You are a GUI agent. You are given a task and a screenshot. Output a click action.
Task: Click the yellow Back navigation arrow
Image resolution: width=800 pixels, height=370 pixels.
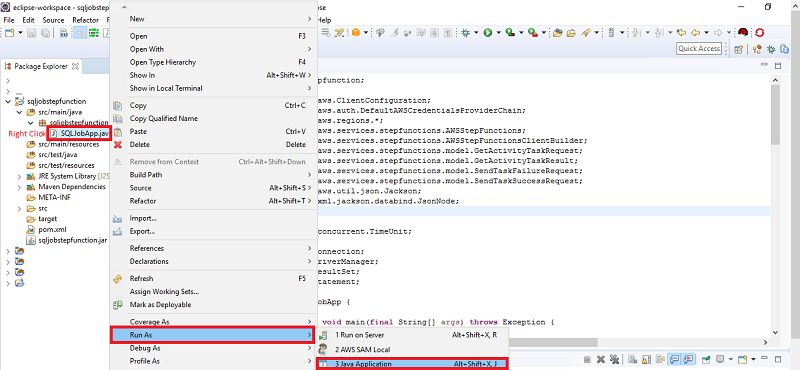694,32
